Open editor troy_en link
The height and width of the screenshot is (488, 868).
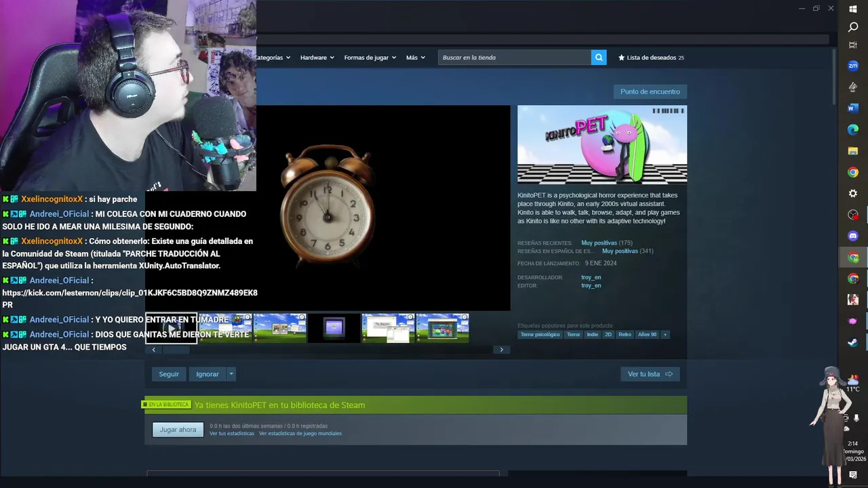pos(591,285)
